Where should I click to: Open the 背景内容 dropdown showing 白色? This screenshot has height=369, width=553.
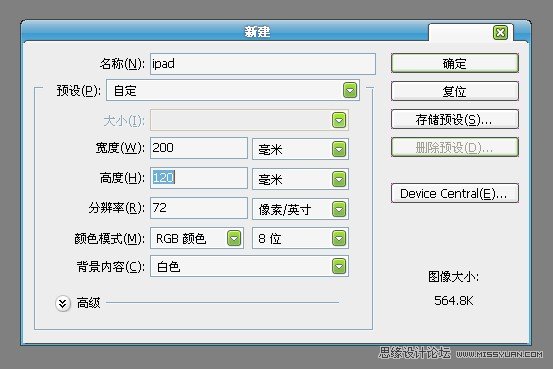(x=249, y=266)
